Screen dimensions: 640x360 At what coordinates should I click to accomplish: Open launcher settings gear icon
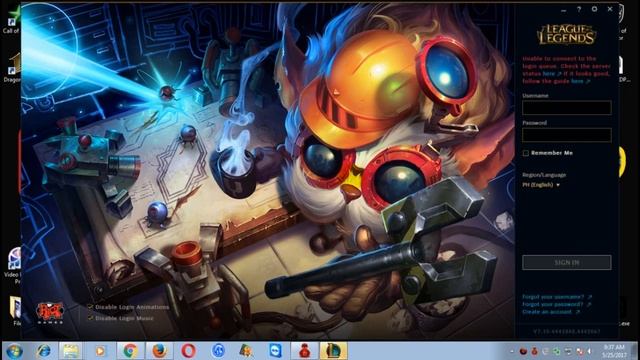(594, 9)
